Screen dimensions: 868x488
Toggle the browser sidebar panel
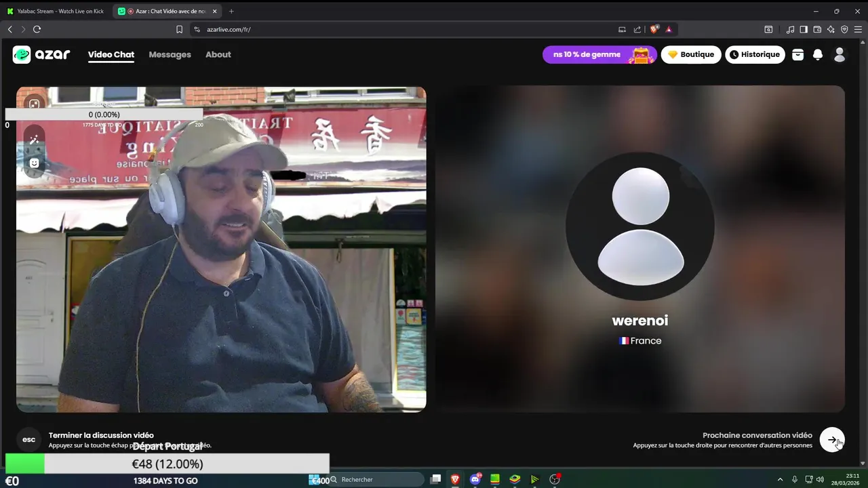(804, 29)
